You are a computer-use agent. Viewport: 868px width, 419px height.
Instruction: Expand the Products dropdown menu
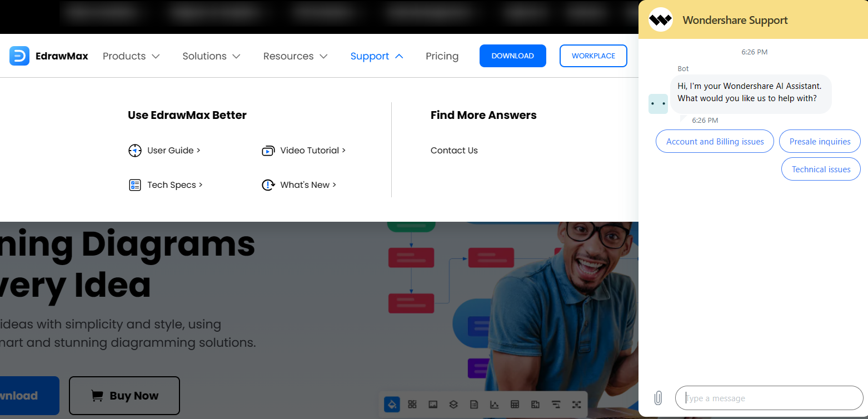pyautogui.click(x=131, y=56)
